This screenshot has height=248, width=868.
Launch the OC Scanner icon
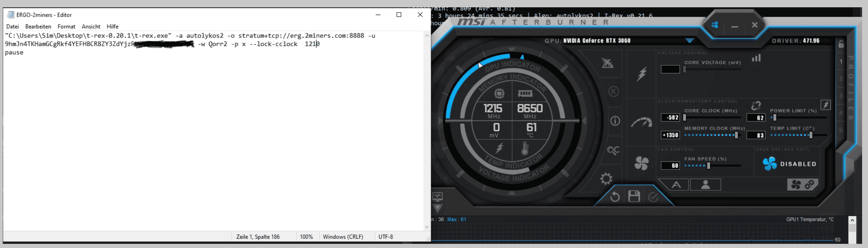point(613,150)
